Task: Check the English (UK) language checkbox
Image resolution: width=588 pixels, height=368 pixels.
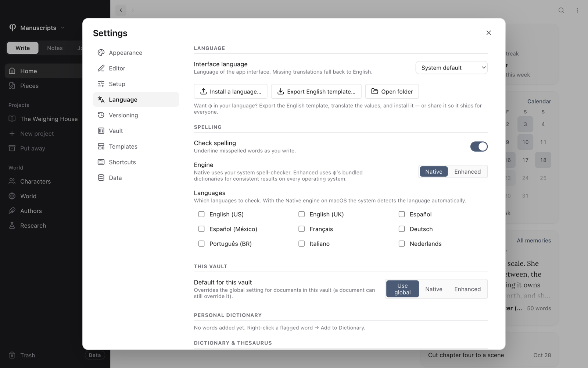Action: [301, 214]
